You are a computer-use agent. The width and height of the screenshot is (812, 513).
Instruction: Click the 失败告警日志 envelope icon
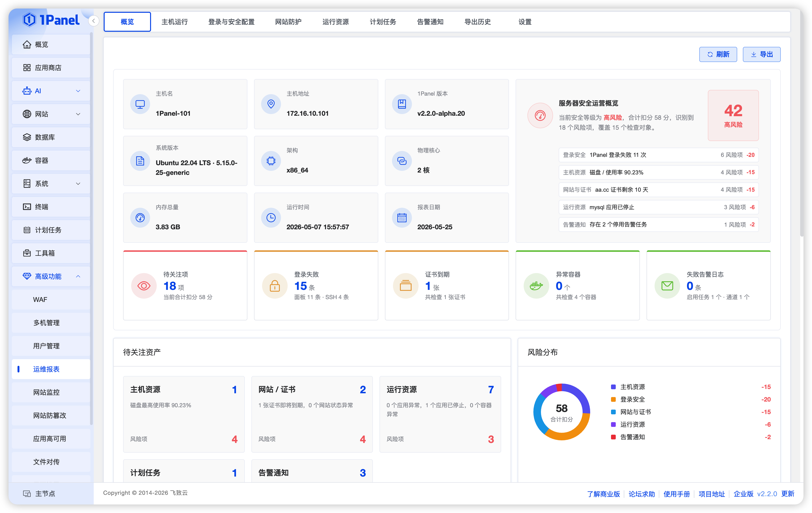click(x=667, y=286)
